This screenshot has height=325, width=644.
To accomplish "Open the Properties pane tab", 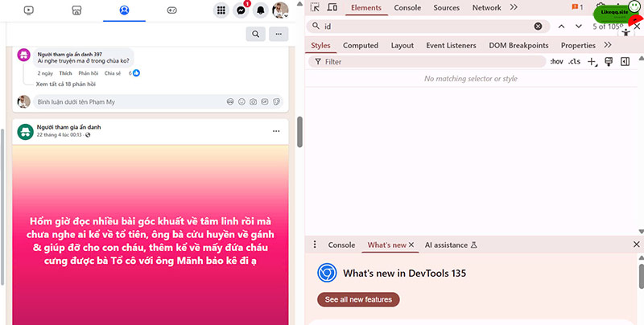I will pyautogui.click(x=578, y=46).
